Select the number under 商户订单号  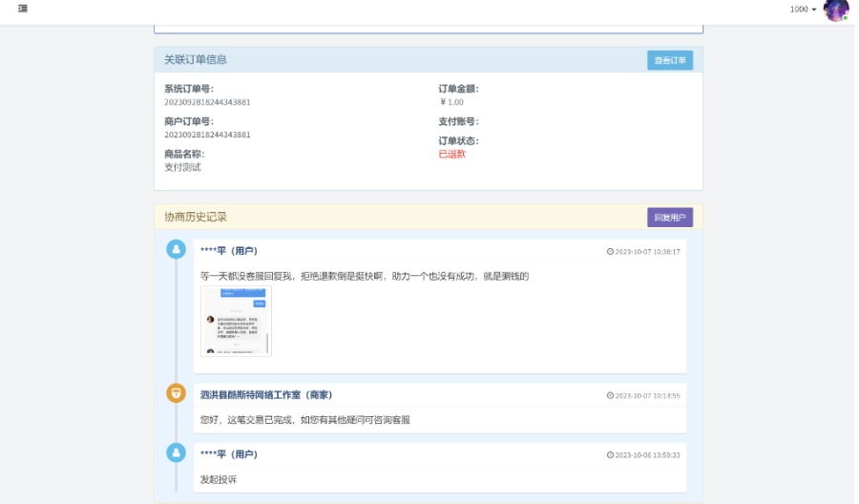point(207,135)
